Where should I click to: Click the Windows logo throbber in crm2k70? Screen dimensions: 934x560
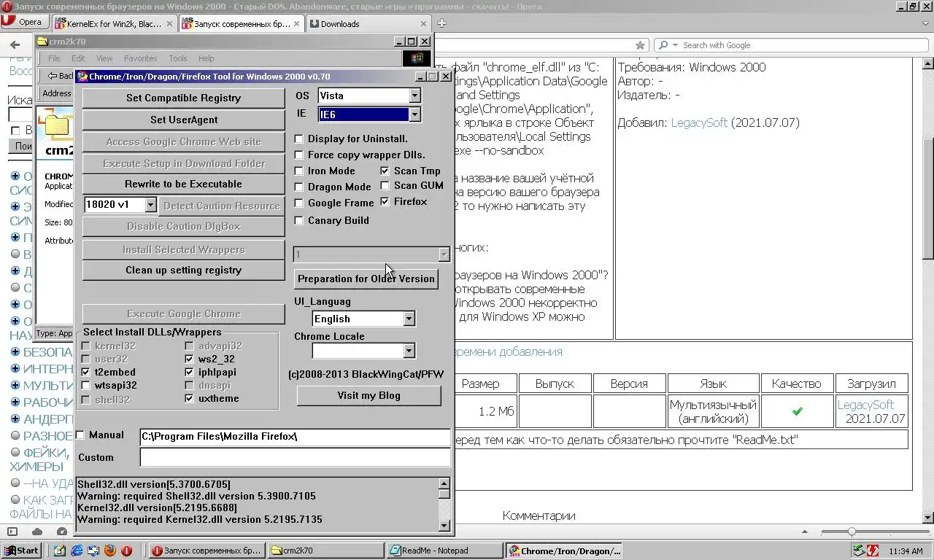click(x=417, y=58)
